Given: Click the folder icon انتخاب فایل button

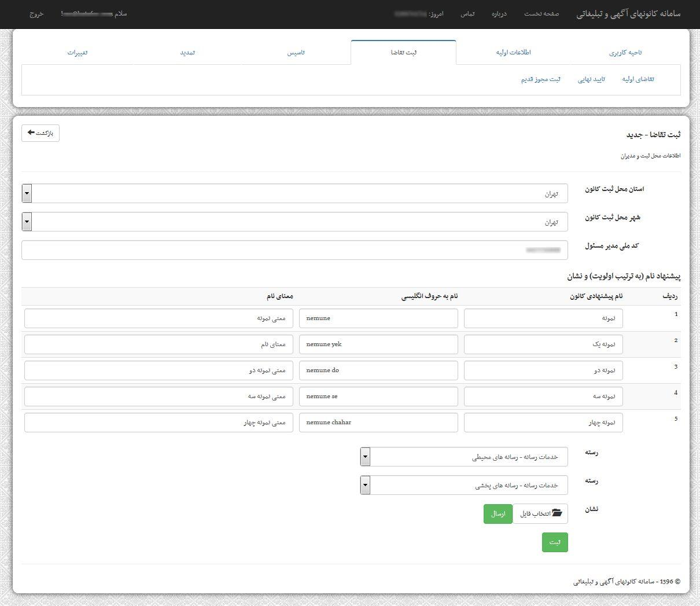Looking at the screenshot, I should coord(540,513).
